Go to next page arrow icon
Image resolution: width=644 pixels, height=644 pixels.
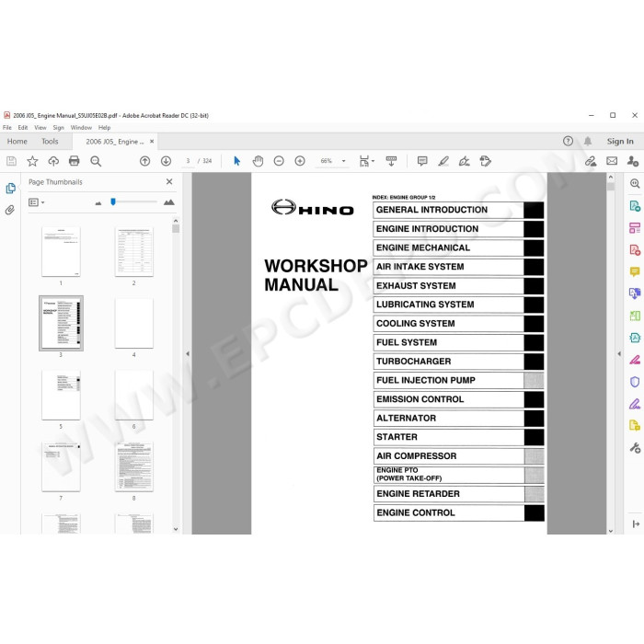pos(166,161)
